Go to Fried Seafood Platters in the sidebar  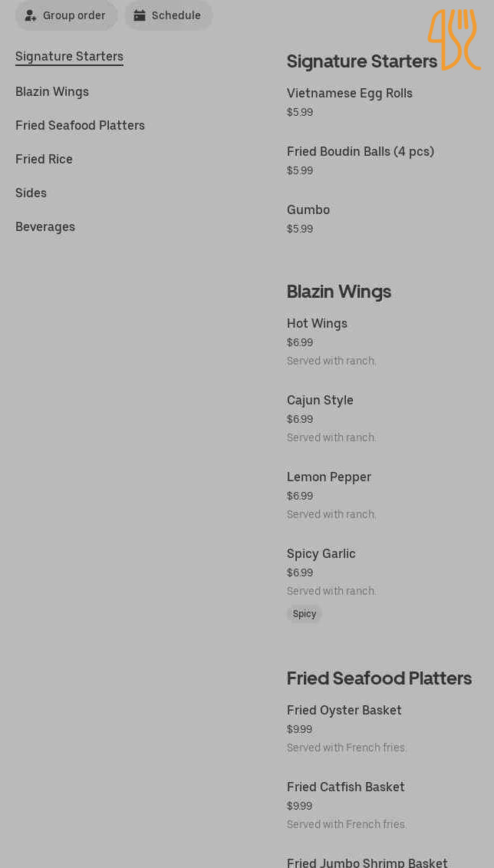(x=80, y=126)
